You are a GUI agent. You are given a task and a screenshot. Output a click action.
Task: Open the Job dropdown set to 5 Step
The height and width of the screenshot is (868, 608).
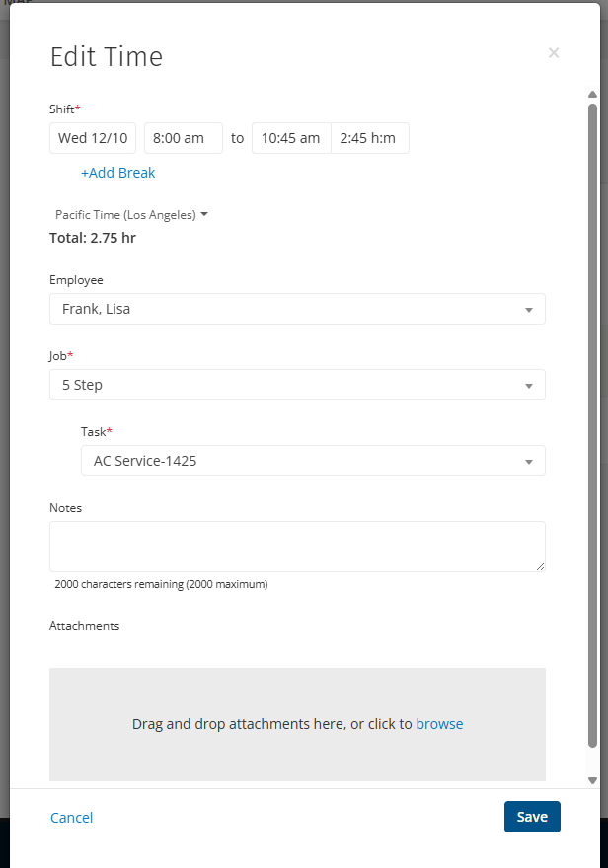tap(297, 385)
